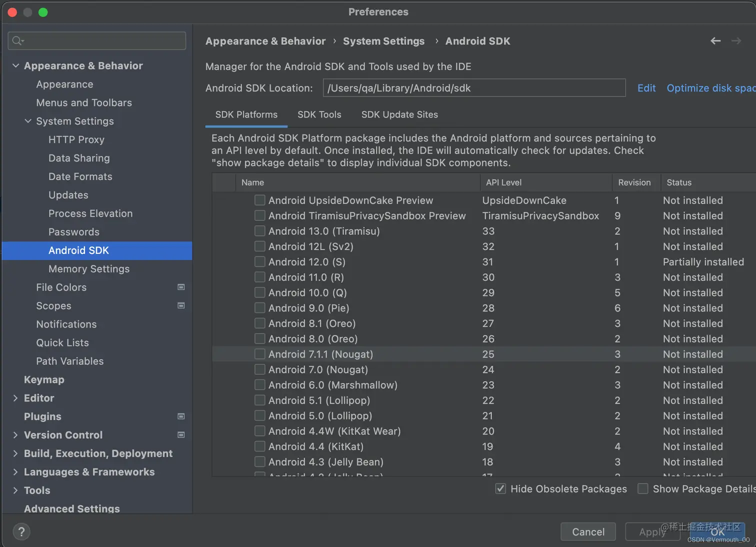Collapse Appearance & Behavior section
This screenshot has height=547, width=756.
point(15,65)
